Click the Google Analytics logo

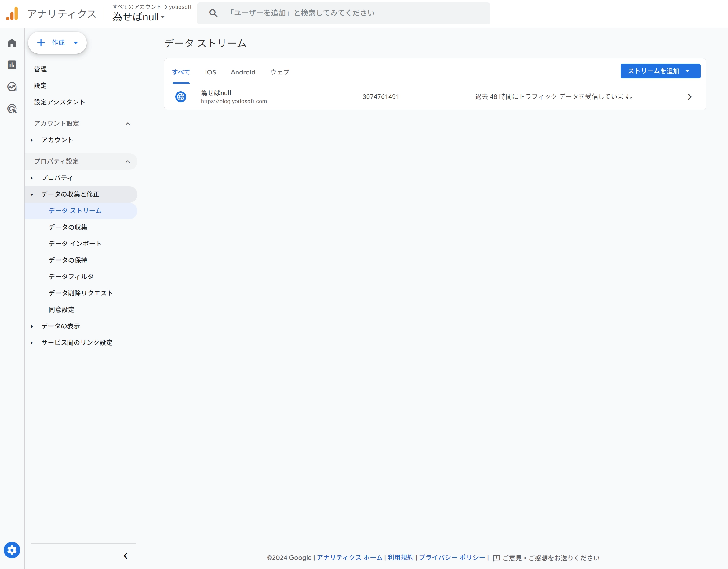click(x=12, y=14)
